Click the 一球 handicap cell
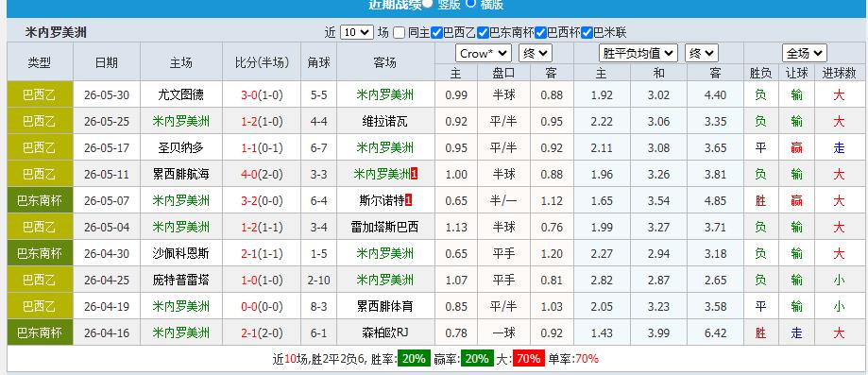The height and width of the screenshot is (375, 868). pos(503,332)
